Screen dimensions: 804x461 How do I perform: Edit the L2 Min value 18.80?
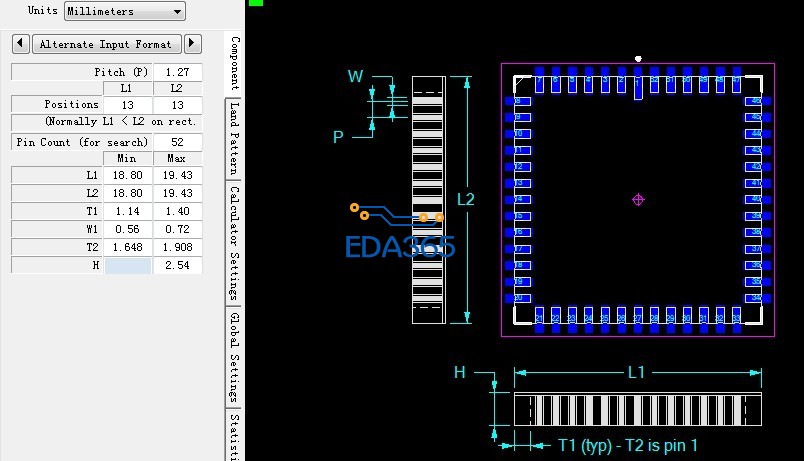point(128,193)
